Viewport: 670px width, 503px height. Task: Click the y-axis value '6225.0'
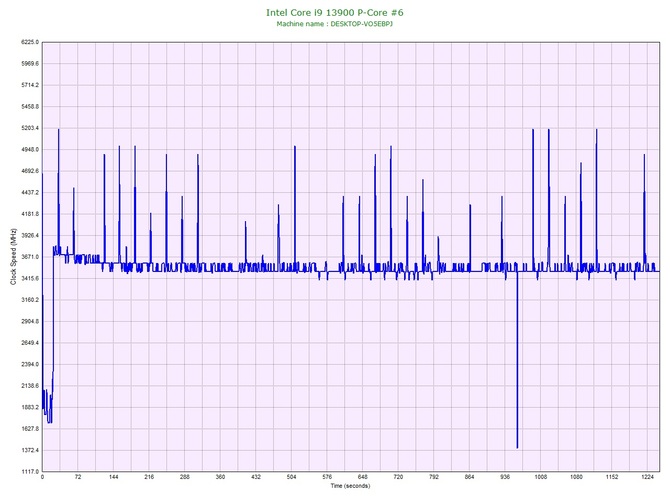coord(30,42)
